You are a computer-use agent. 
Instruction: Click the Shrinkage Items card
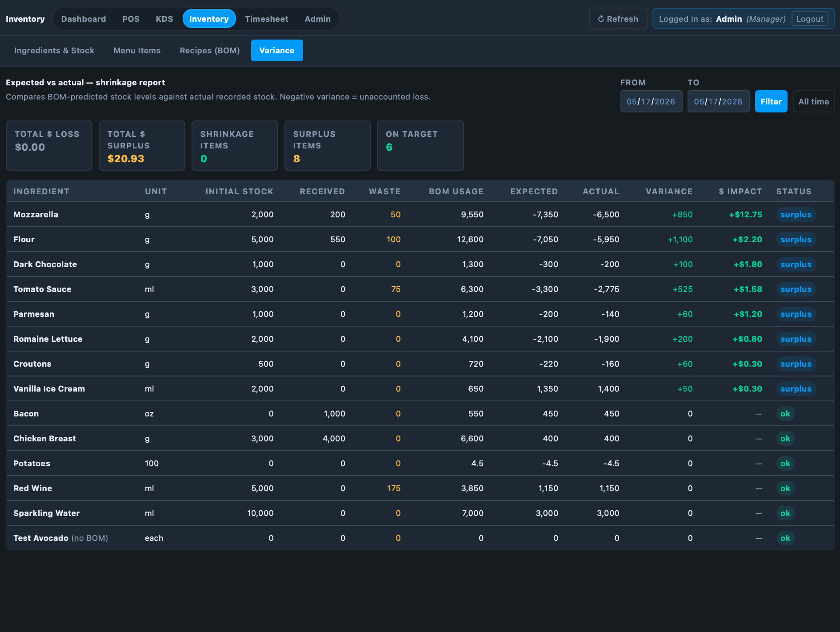point(235,145)
